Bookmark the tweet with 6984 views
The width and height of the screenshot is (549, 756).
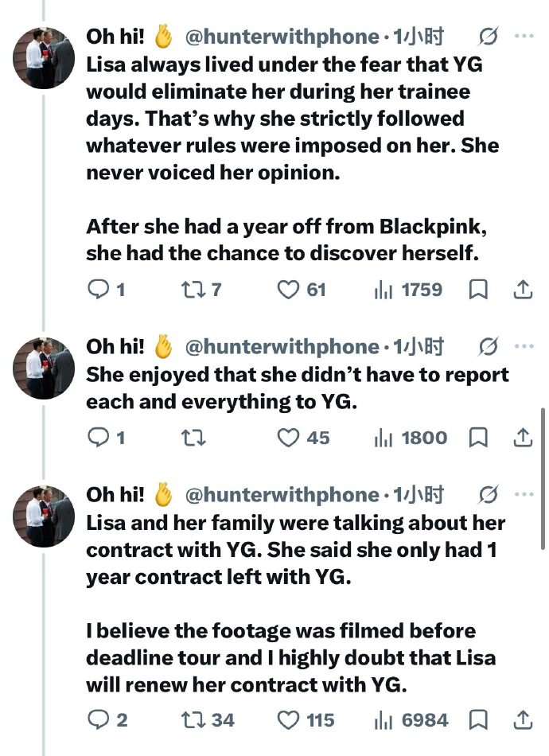[478, 720]
